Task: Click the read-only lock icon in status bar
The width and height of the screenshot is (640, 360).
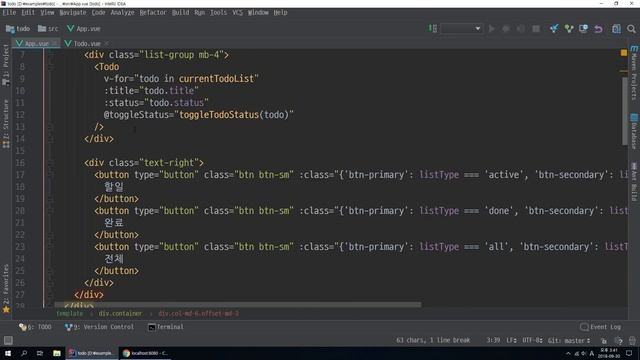Action: 604,340
